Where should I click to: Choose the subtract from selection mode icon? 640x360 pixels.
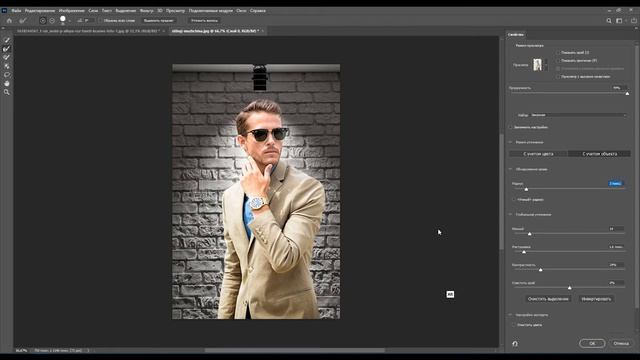tap(52, 20)
